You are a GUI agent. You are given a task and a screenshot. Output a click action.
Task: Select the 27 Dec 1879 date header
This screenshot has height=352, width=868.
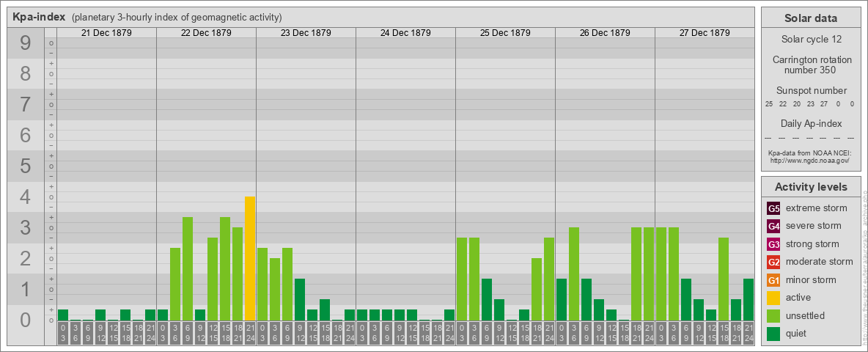click(704, 33)
